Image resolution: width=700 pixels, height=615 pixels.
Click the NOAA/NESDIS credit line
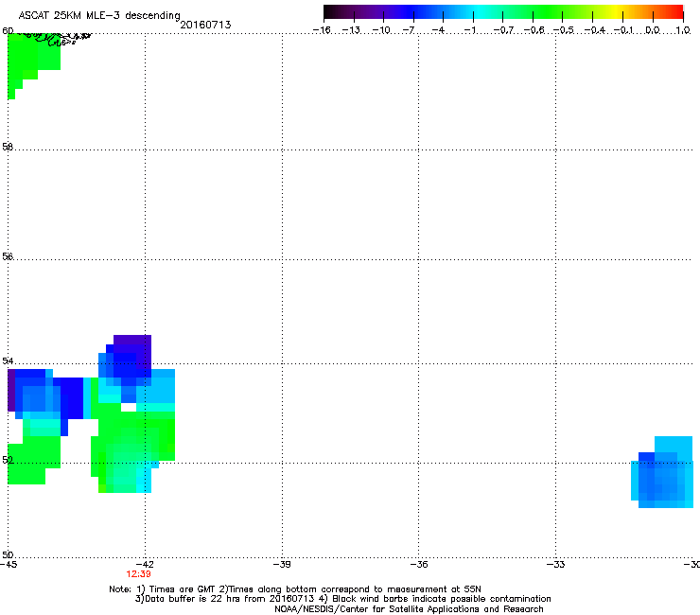(409, 609)
